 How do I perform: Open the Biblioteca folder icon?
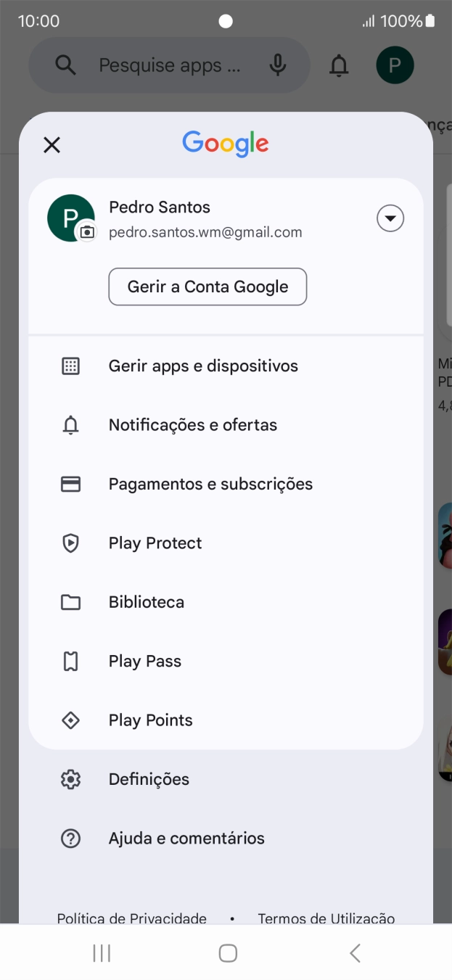tap(70, 601)
